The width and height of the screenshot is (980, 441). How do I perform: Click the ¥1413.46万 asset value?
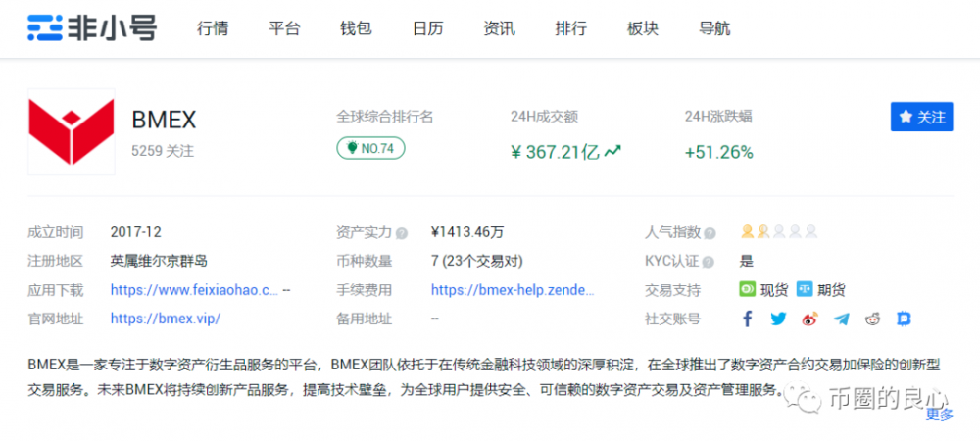tap(467, 233)
